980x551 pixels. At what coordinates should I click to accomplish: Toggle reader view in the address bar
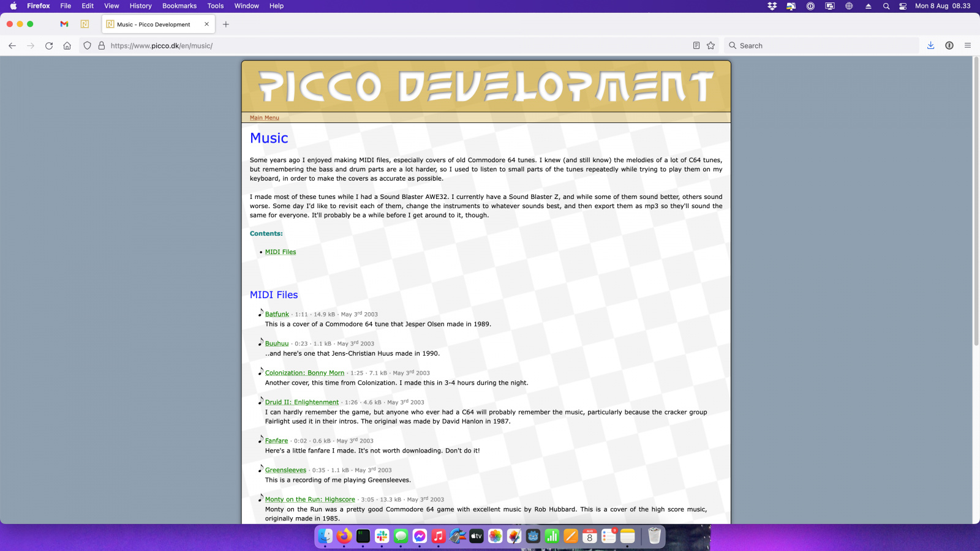[x=696, y=46]
